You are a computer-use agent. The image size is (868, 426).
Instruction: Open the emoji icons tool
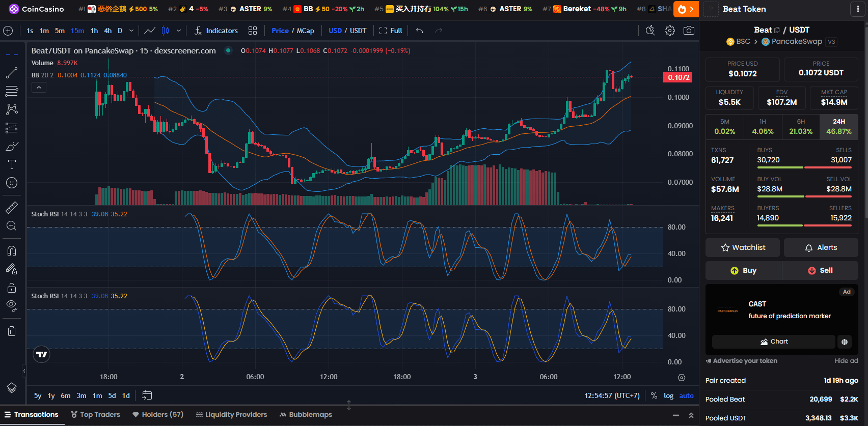coord(11,183)
